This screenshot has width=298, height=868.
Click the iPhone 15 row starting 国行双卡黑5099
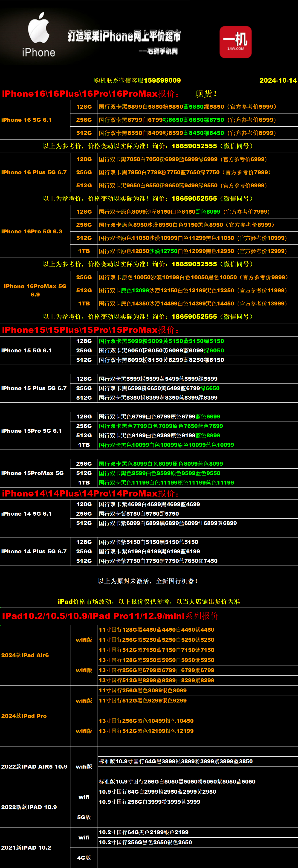tap(198, 341)
